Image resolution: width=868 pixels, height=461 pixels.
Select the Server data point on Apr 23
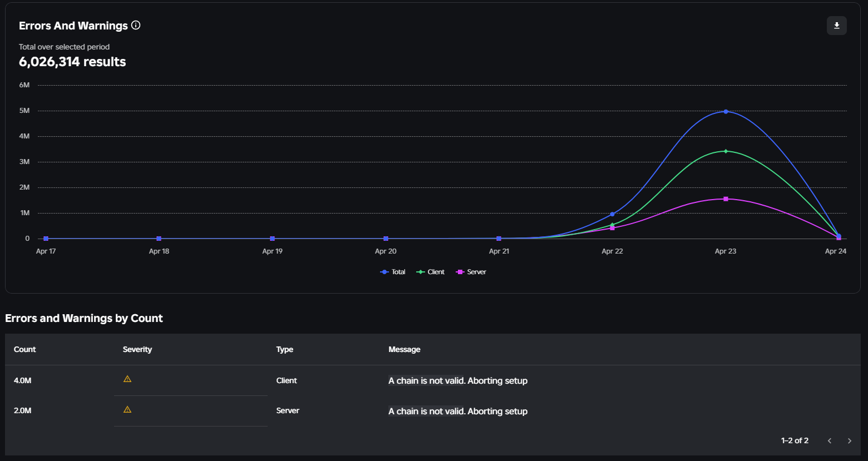click(726, 199)
